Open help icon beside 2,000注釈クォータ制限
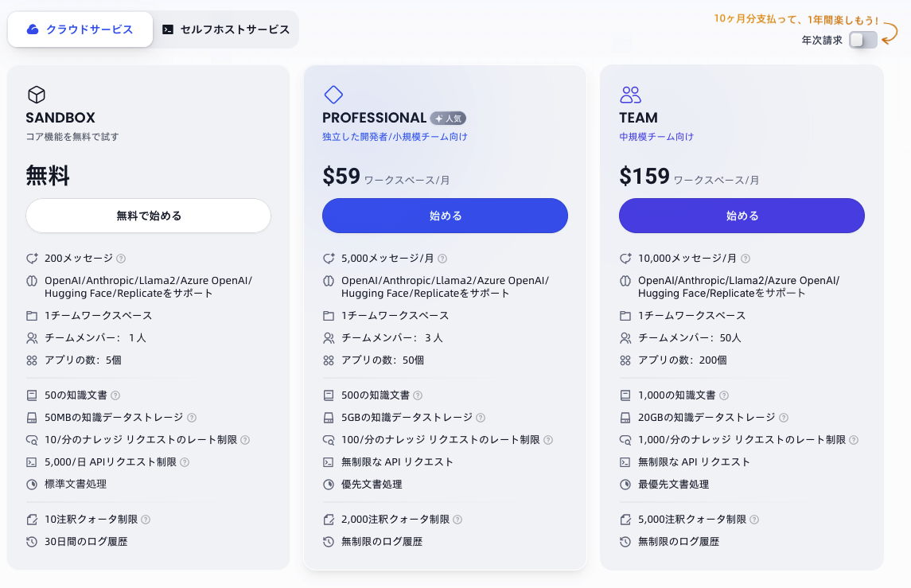 (457, 520)
